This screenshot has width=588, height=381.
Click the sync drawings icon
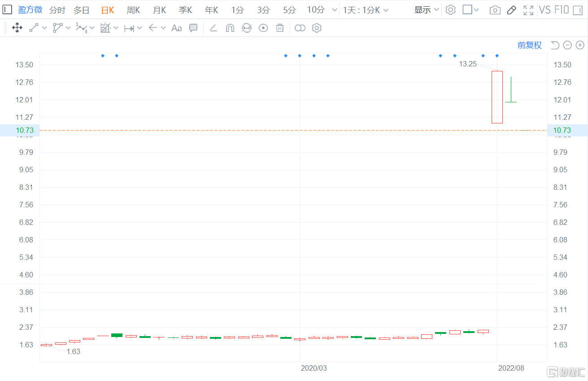[246, 28]
